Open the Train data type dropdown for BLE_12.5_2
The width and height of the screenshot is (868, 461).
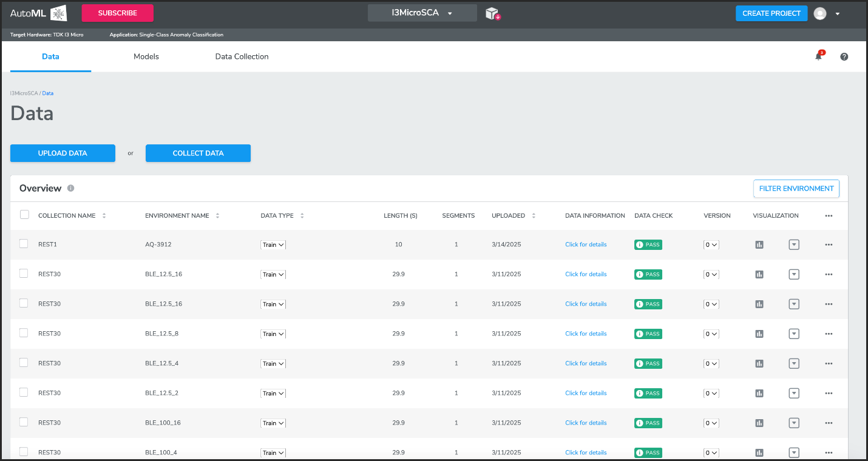point(273,393)
